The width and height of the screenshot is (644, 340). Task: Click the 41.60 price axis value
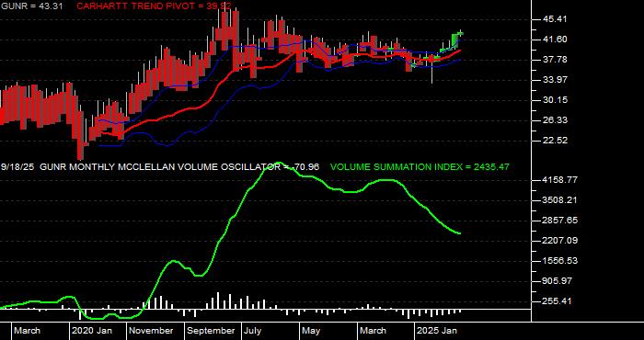click(x=555, y=40)
